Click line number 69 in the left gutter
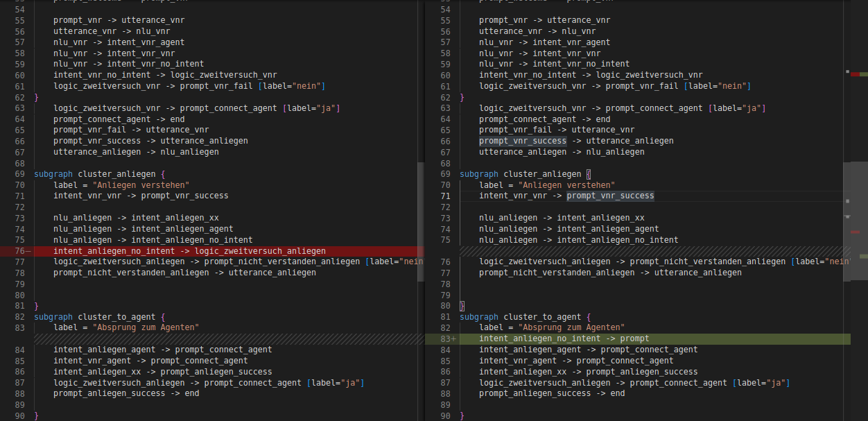Viewport: 868px width, 421px height. (19, 174)
